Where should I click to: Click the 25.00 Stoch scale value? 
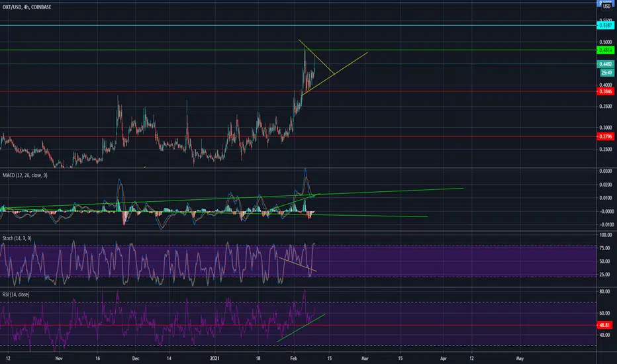[x=605, y=275]
